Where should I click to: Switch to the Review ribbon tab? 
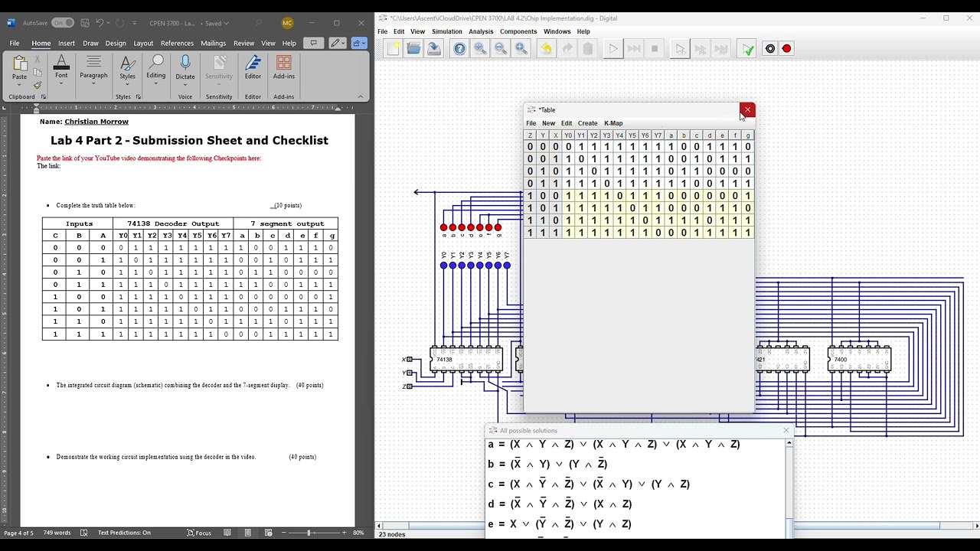pos(243,44)
